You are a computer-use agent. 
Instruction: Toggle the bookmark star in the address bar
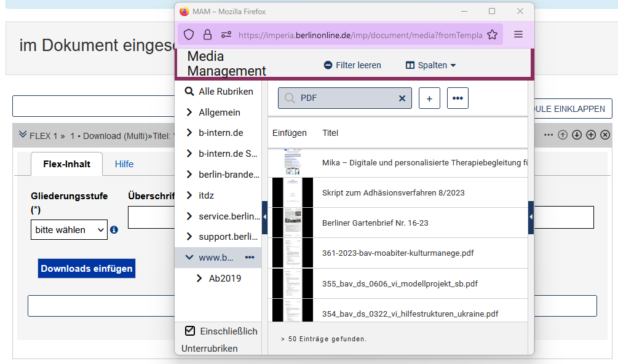coord(492,34)
